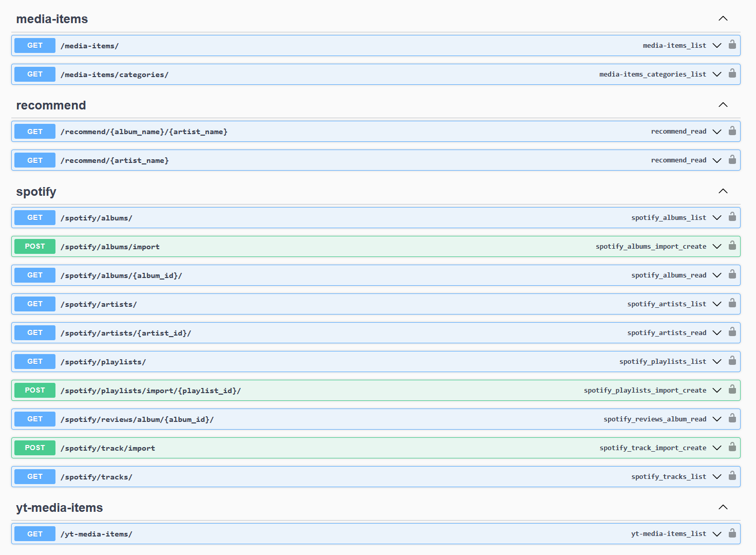Click path /spotify/playlists/

tap(103, 362)
